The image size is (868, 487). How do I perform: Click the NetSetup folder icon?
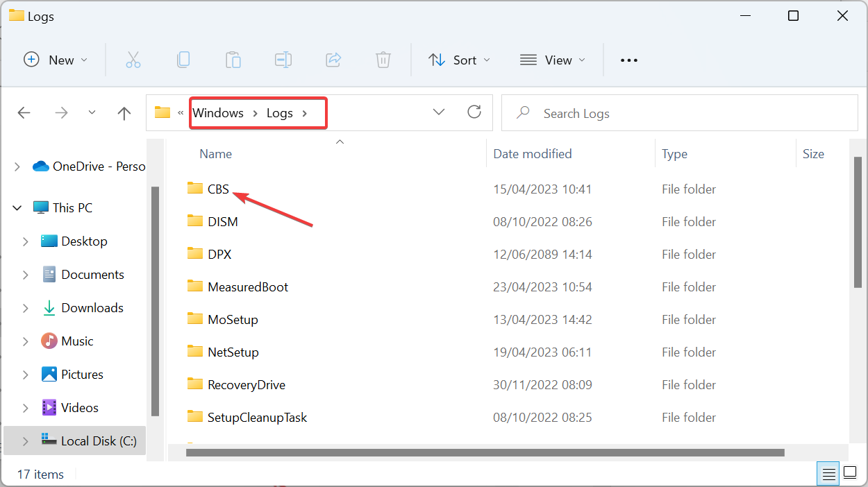coord(194,352)
